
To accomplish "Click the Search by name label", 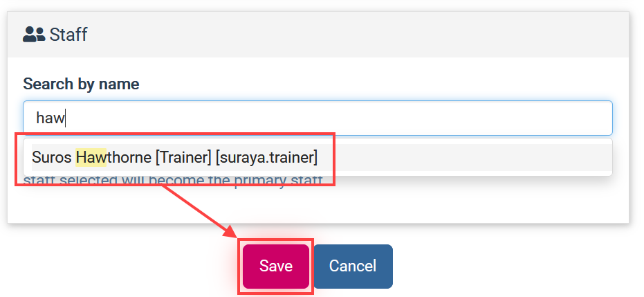I will click(81, 84).
